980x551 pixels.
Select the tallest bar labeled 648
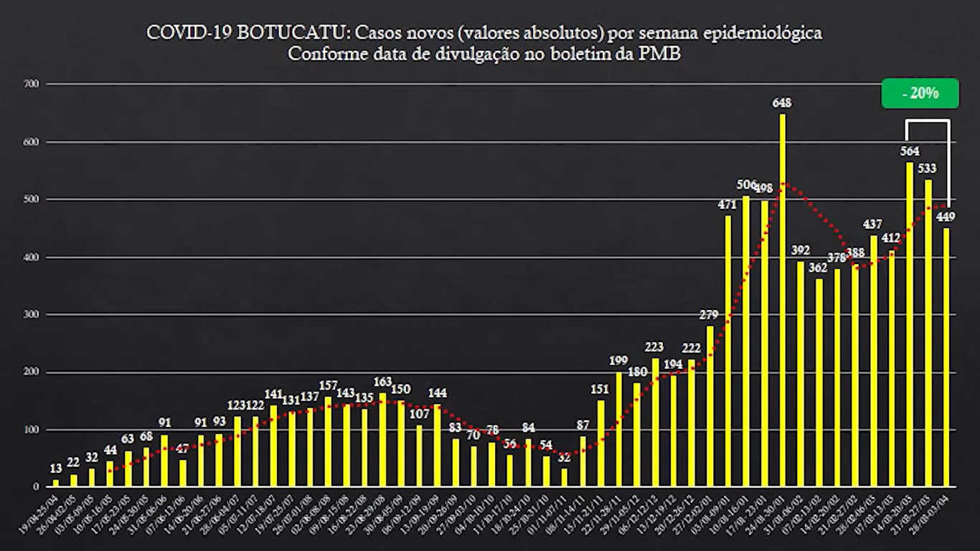tap(783, 300)
